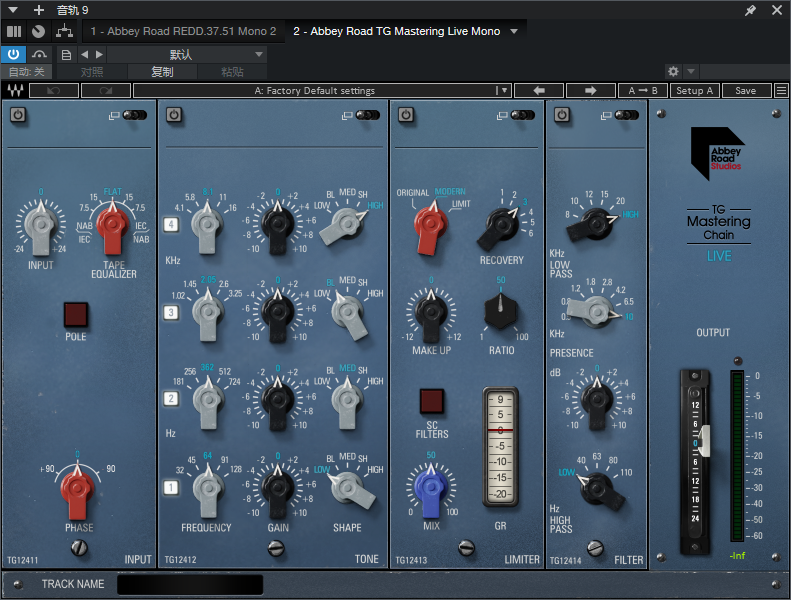The height and width of the screenshot is (600, 791).
Task: Click the Waves undo button
Action: 54,91
